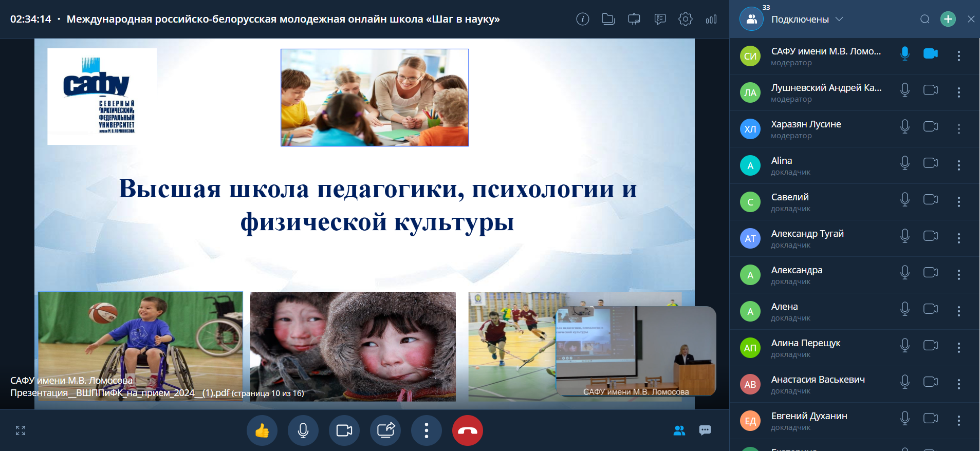The width and height of the screenshot is (980, 451).
Task: Click the meeting title «Шаг в науку»
Action: click(283, 20)
